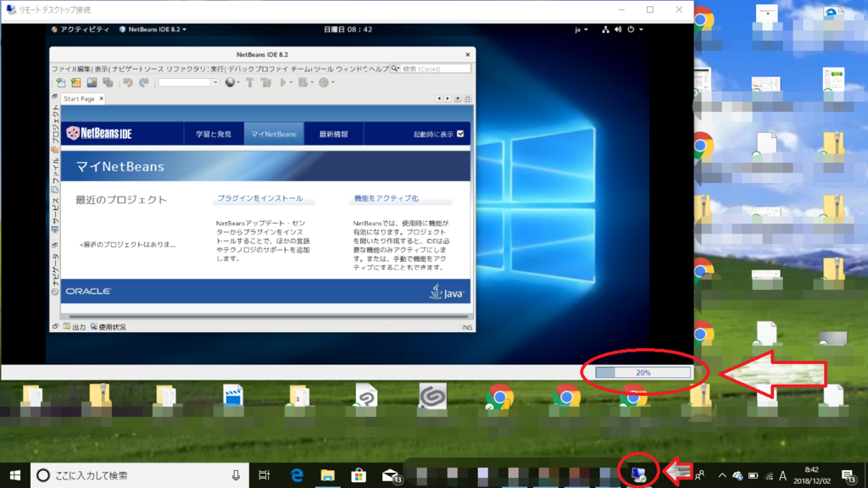The width and height of the screenshot is (868, 488).
Task: Expand the browser globe dropdown arrow
Action: click(x=238, y=82)
